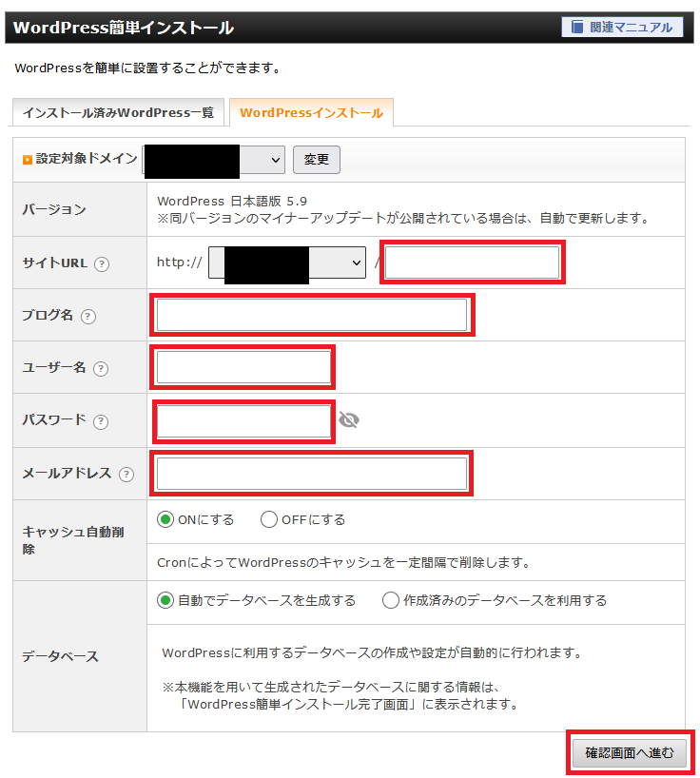Click the サイトURL path input field
Image resolution: width=700 pixels, height=778 pixels.
pyautogui.click(x=473, y=263)
